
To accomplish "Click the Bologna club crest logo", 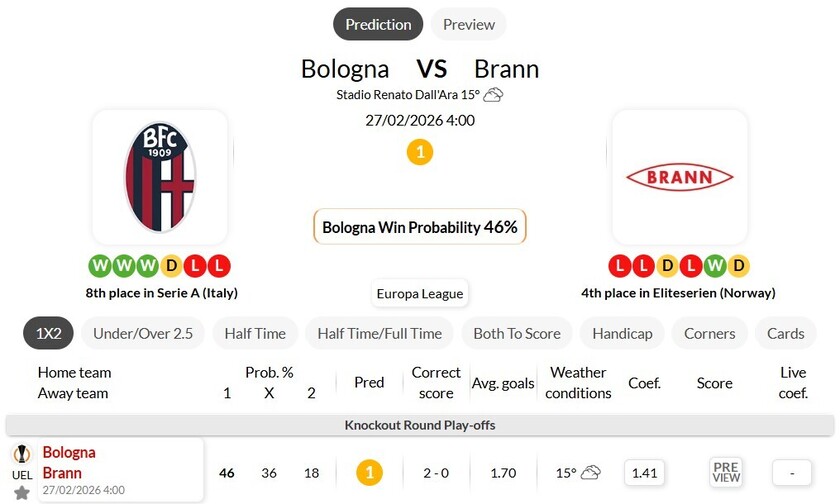I will pyautogui.click(x=160, y=178).
